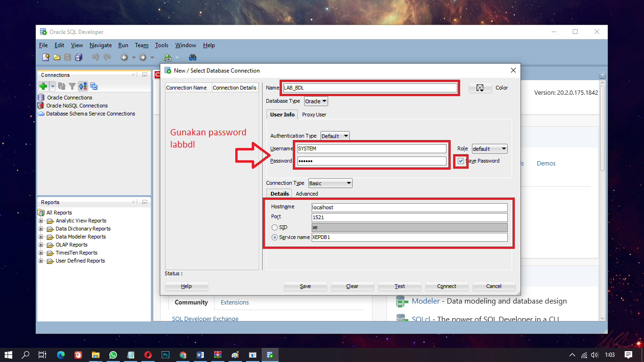644x362 pixels.
Task: Select the SID radio button
Action: coord(274,228)
